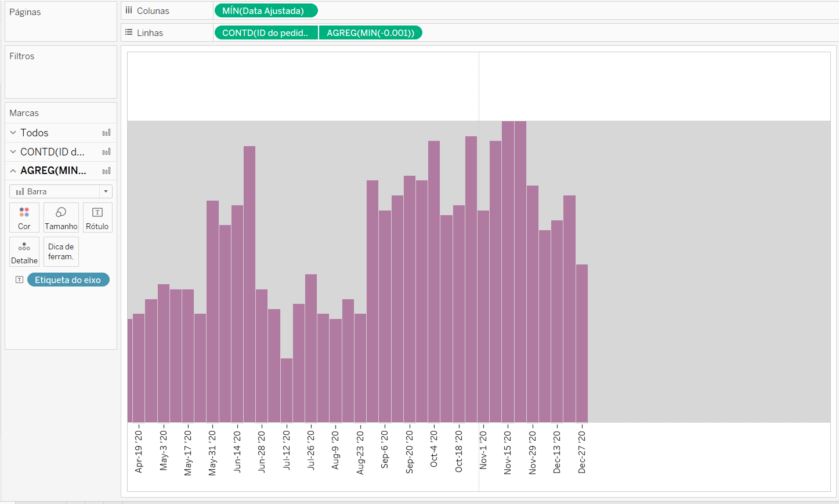Click the Dec-13 '20 axis label
The width and height of the screenshot is (839, 504).
tap(557, 451)
